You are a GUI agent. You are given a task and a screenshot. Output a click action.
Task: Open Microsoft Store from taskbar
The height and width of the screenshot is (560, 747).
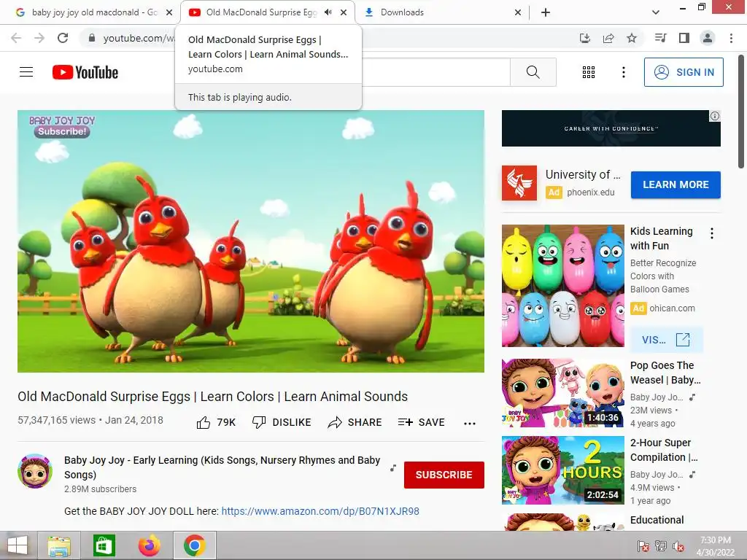104,545
